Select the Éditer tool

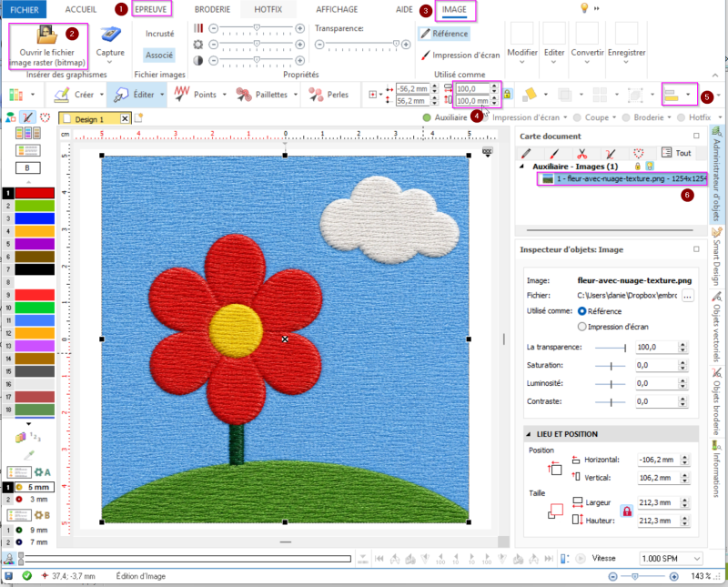[x=136, y=95]
